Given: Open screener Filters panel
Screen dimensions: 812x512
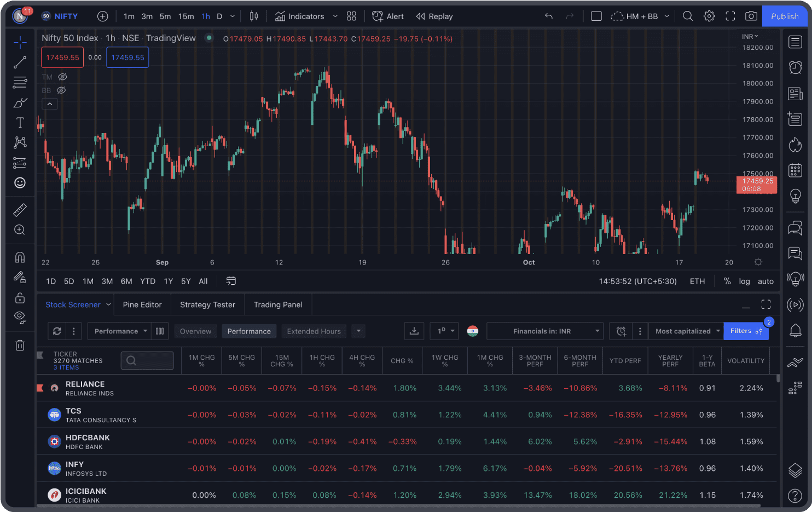Looking at the screenshot, I should (746, 331).
